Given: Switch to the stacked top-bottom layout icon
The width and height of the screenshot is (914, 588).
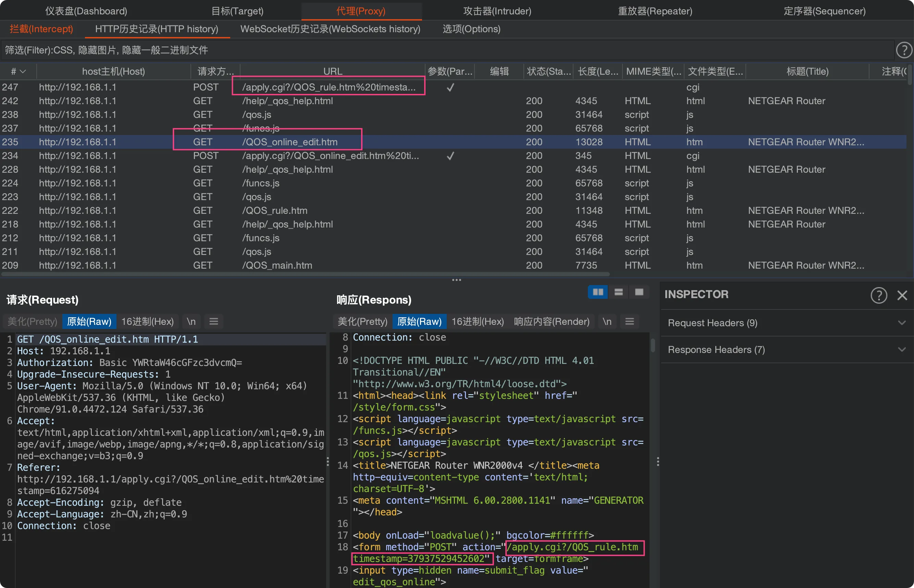Looking at the screenshot, I should [619, 292].
